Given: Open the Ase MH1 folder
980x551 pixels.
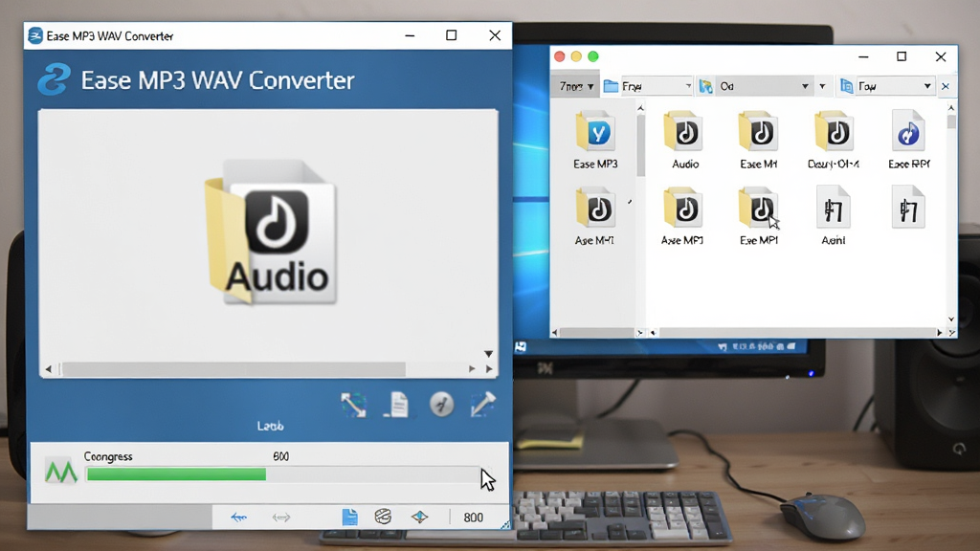Looking at the screenshot, I should (x=595, y=209).
